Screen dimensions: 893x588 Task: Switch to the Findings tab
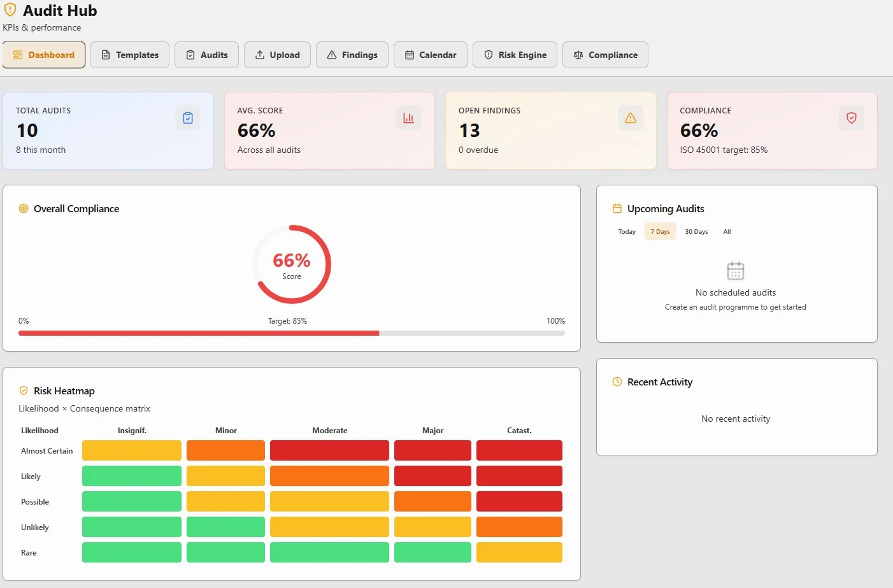352,55
